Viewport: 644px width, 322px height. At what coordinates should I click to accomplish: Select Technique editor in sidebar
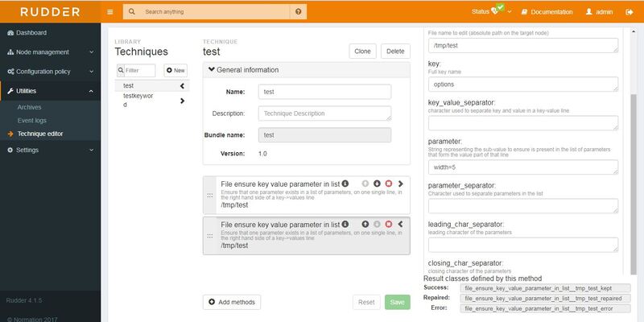[x=39, y=134]
